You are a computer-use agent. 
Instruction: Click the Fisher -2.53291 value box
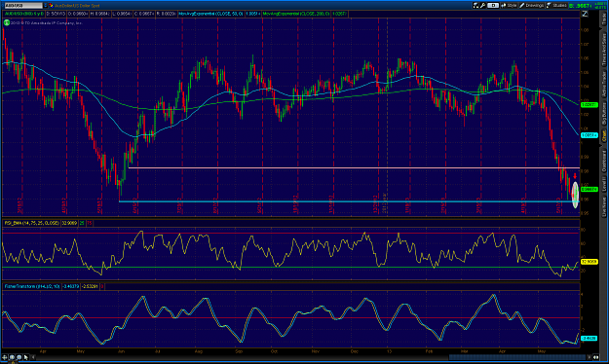tap(90, 286)
